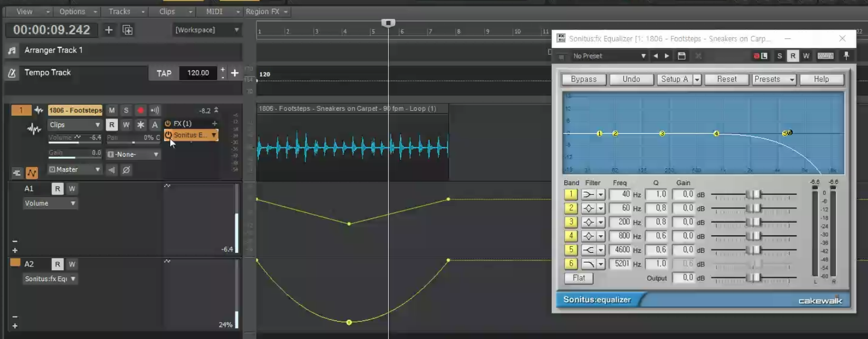This screenshot has height=339, width=868.
Task: Open the [Workspace] dropdown
Action: 207,30
